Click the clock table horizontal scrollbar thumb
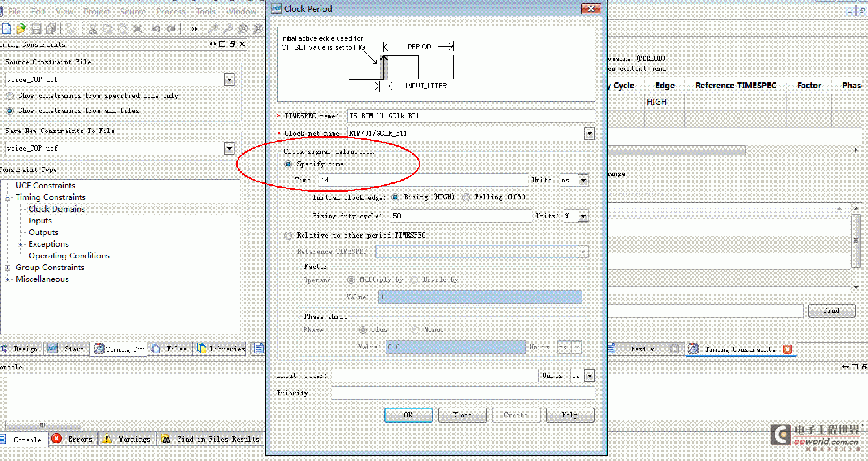 pyautogui.click(x=675, y=150)
